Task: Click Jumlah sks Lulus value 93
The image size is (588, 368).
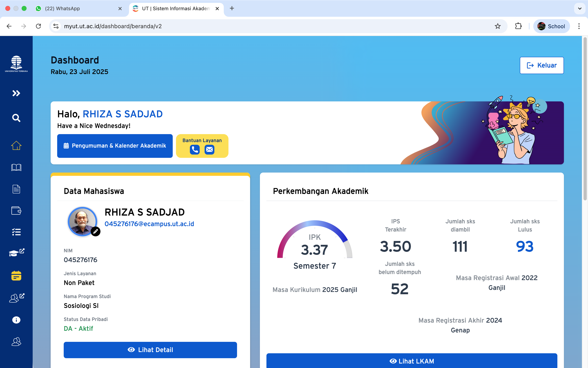Action: (x=525, y=246)
